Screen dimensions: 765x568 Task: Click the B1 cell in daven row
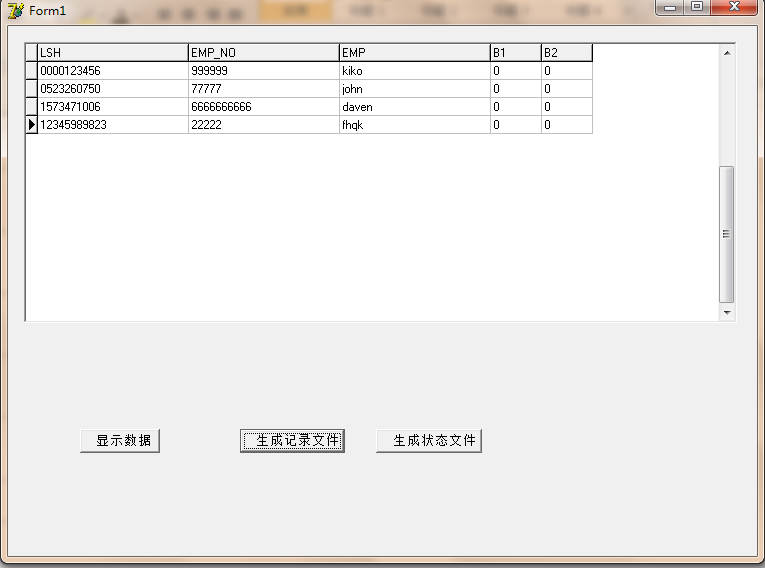click(x=516, y=107)
